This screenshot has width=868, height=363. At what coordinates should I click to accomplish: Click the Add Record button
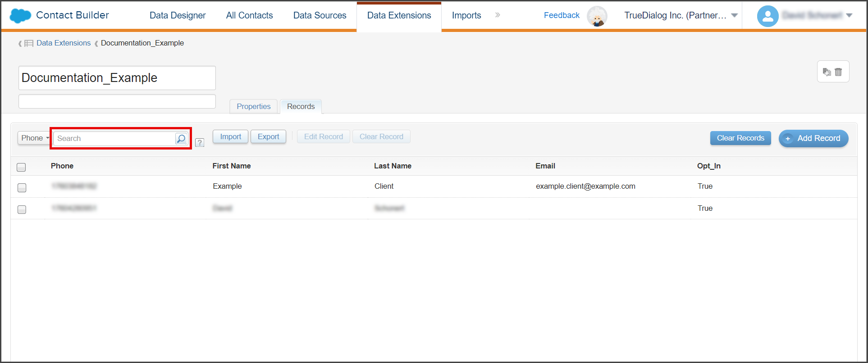coord(813,138)
